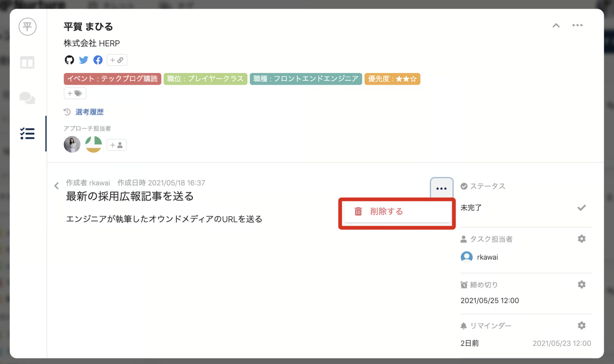
Task: Mark status 未完了 as complete
Action: [582, 208]
